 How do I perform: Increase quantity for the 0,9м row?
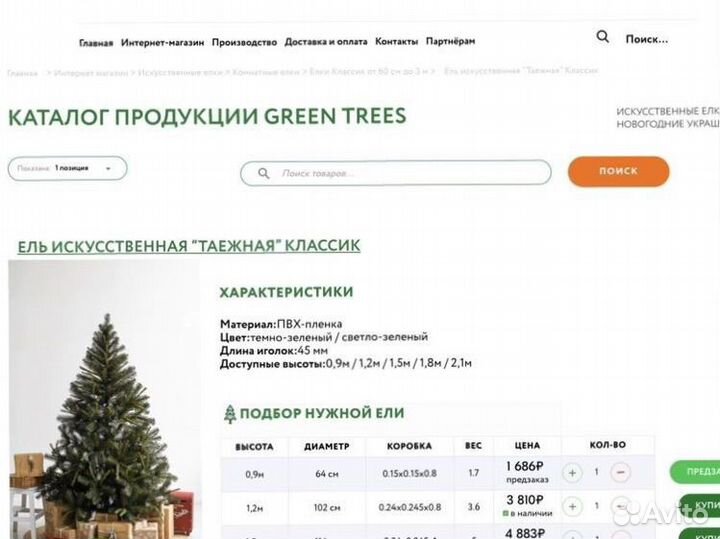point(572,472)
